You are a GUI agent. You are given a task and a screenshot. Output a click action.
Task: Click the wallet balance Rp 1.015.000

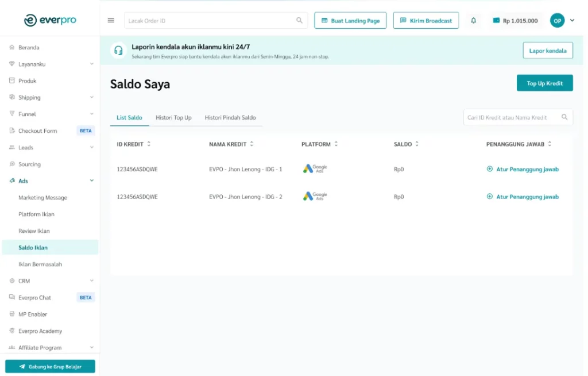(515, 21)
